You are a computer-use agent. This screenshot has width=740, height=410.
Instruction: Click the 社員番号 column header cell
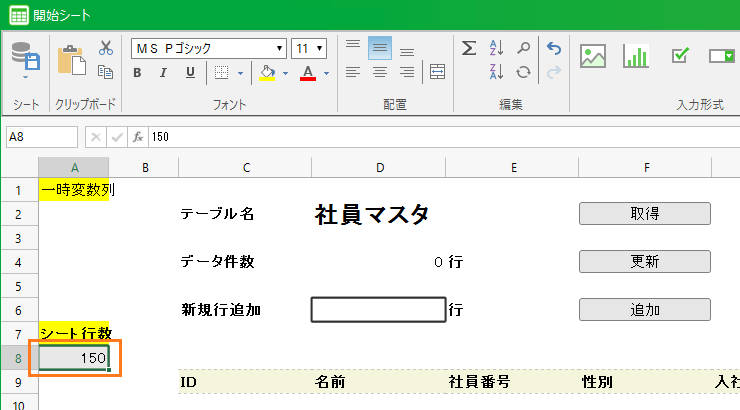pyautogui.click(x=513, y=382)
